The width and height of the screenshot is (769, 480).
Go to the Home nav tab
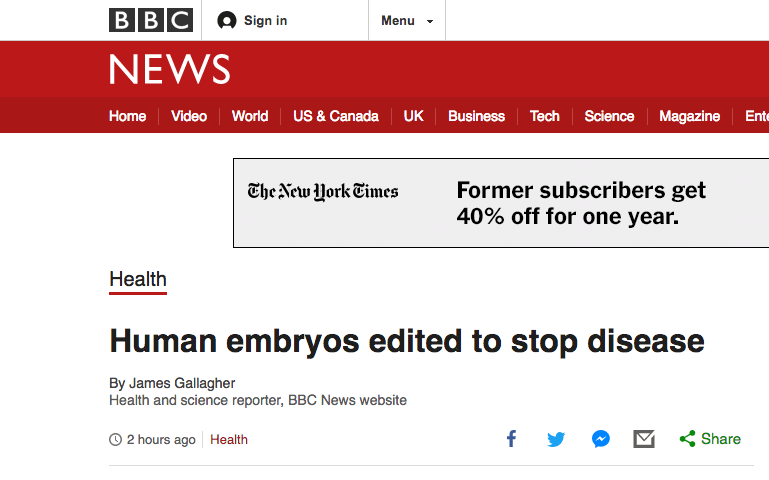point(127,116)
